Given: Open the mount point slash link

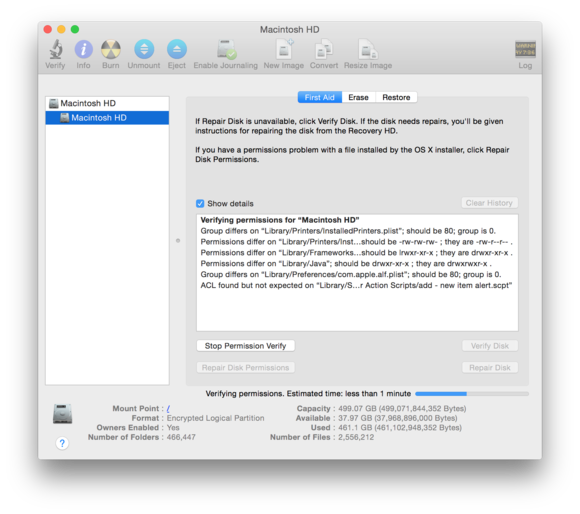Looking at the screenshot, I should click(x=168, y=409).
